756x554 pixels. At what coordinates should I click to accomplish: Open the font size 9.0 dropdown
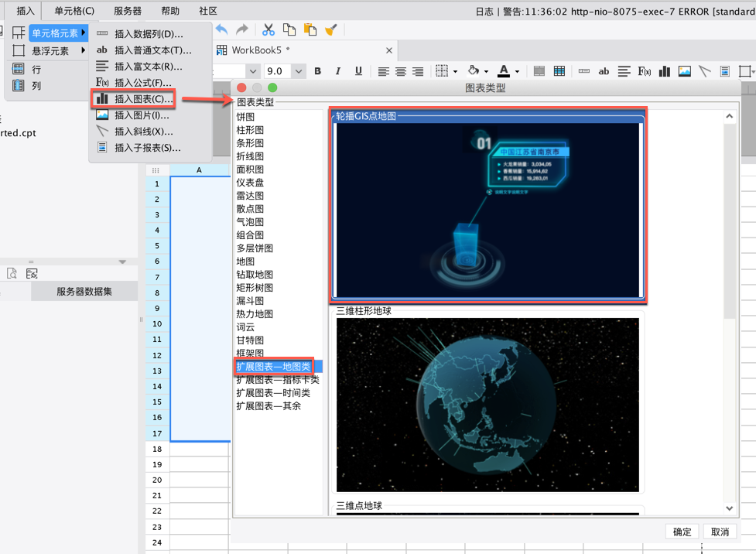[299, 71]
